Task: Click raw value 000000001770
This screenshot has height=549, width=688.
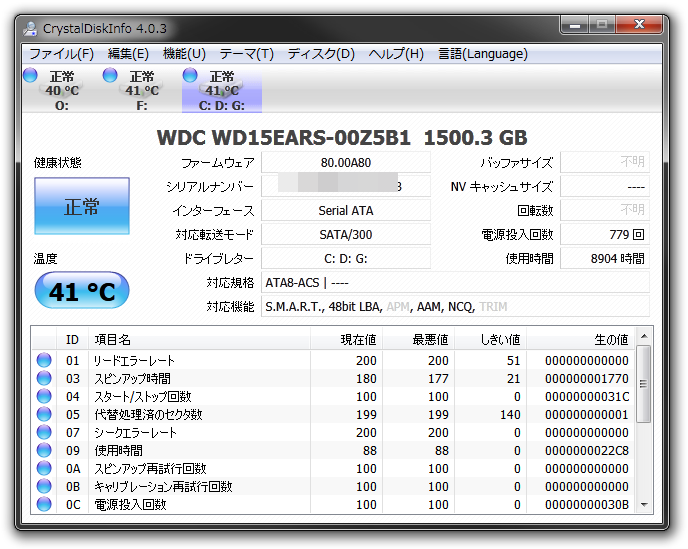Action: point(587,379)
